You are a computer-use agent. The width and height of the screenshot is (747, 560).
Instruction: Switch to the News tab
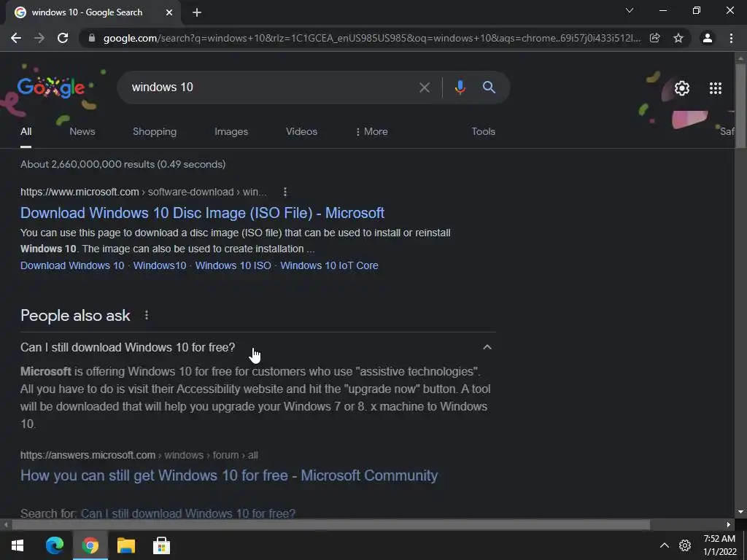[82, 131]
